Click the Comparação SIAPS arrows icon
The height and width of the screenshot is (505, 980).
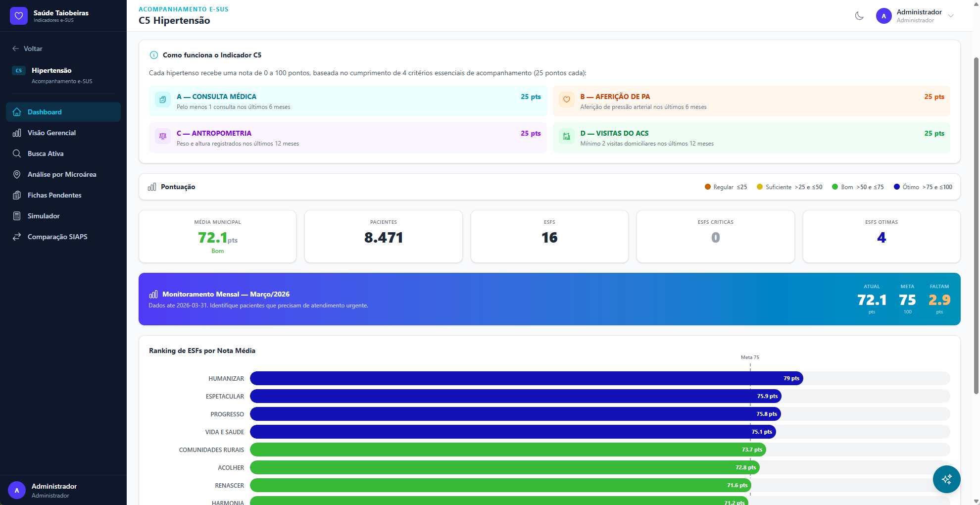(17, 237)
